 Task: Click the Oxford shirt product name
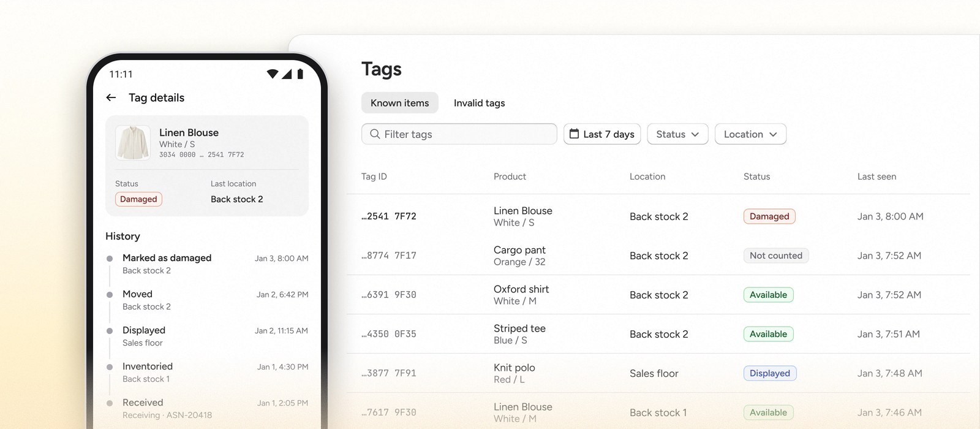click(x=521, y=289)
